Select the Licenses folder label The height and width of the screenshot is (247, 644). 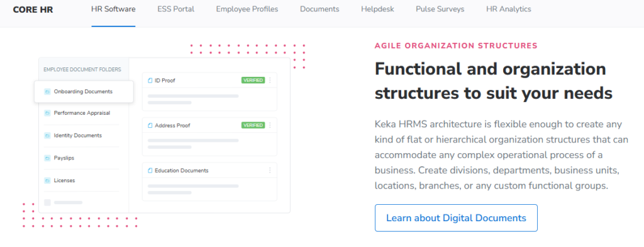[x=65, y=181]
